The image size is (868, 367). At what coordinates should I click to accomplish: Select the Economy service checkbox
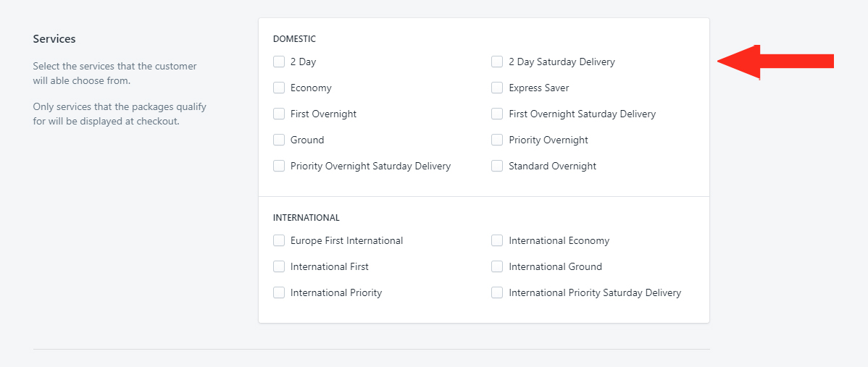coord(278,88)
